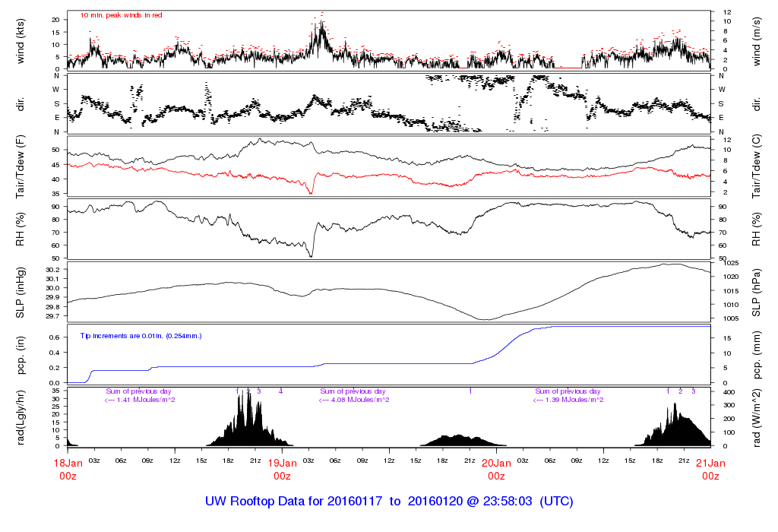Click the "19Jan" date label
Screen dimensions: 778x532
283,464
